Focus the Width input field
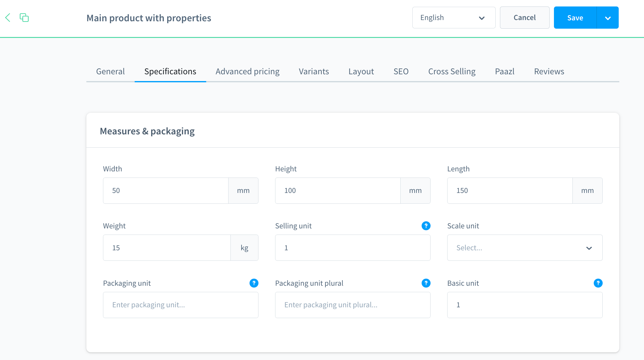644x360 pixels. tap(166, 190)
